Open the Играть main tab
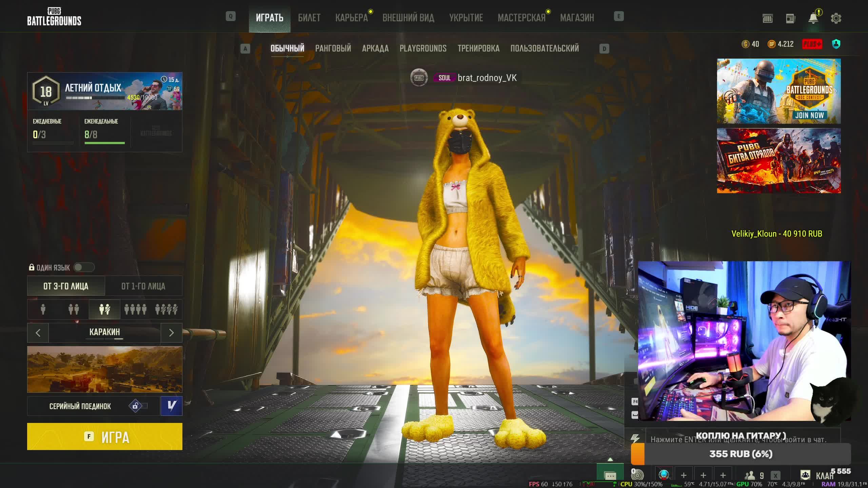Image resolution: width=868 pixels, height=488 pixels. (x=270, y=18)
